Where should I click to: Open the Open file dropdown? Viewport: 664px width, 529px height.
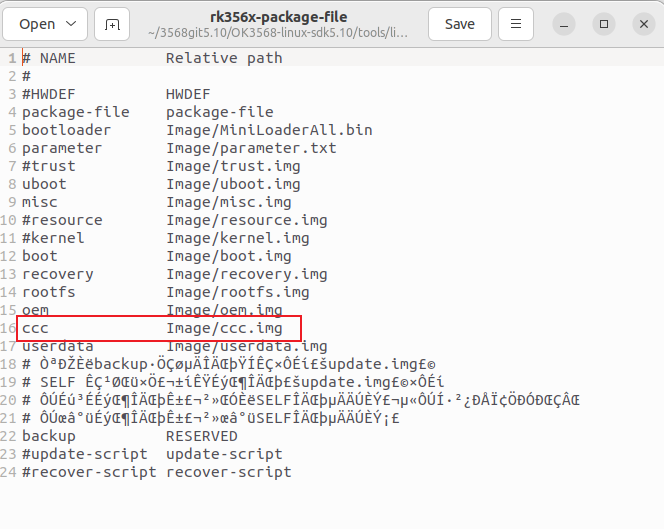click(x=47, y=23)
